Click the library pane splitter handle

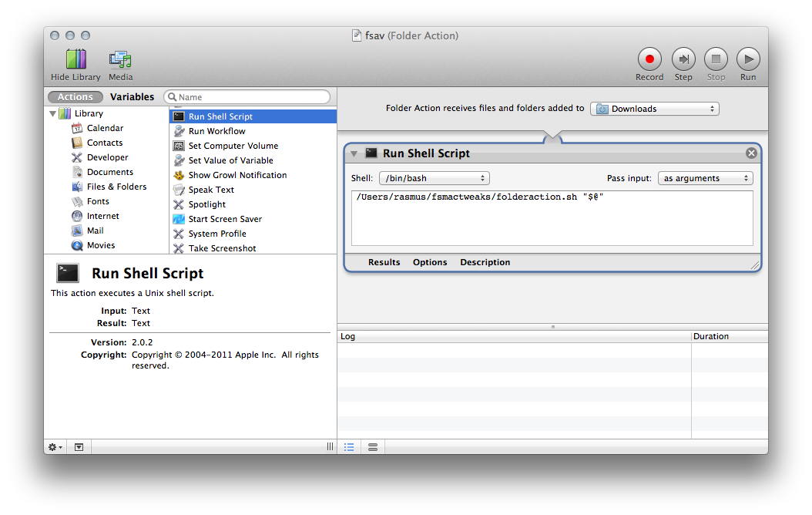click(330, 447)
